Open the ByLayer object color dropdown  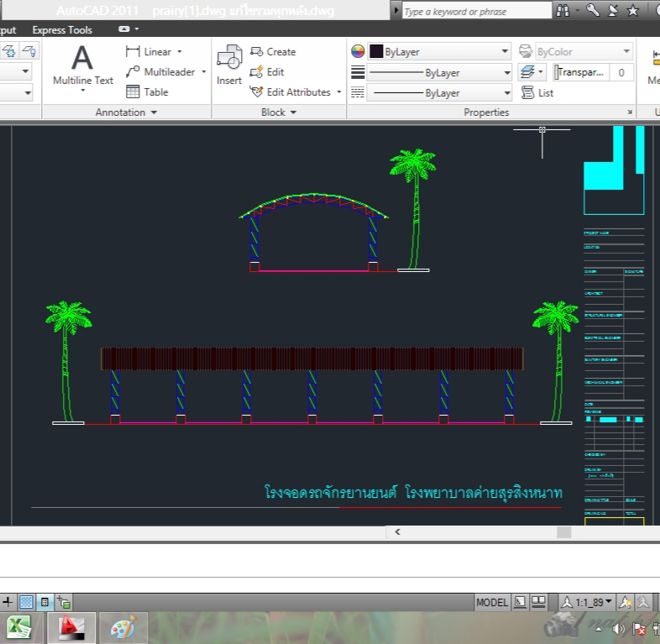439,52
